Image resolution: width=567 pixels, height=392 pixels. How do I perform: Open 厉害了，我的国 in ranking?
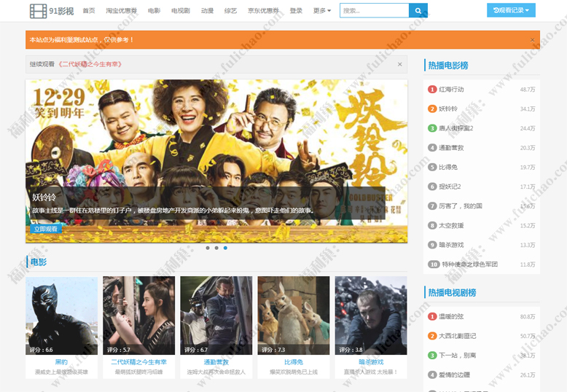tap(461, 206)
